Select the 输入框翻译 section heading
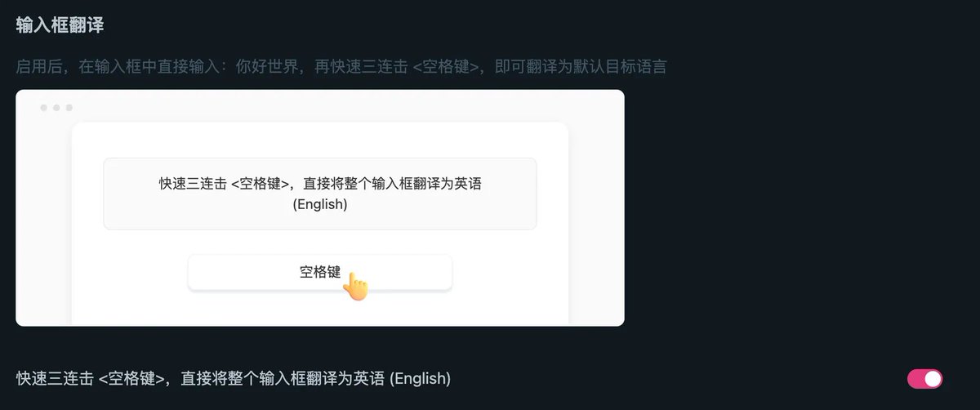 click(60, 25)
